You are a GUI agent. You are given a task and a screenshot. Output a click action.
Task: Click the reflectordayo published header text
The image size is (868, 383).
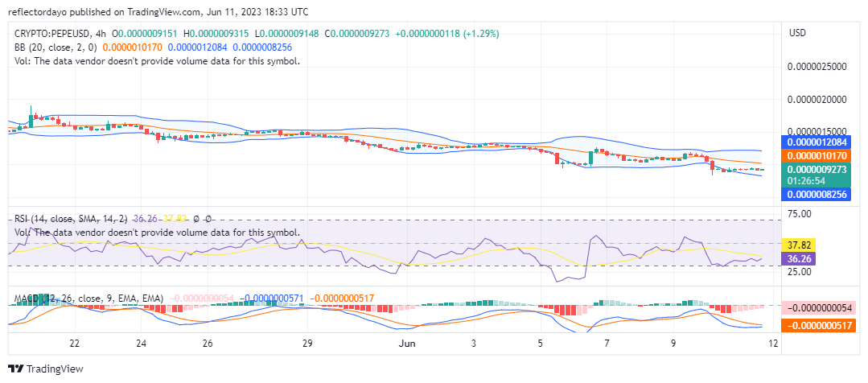[158, 11]
